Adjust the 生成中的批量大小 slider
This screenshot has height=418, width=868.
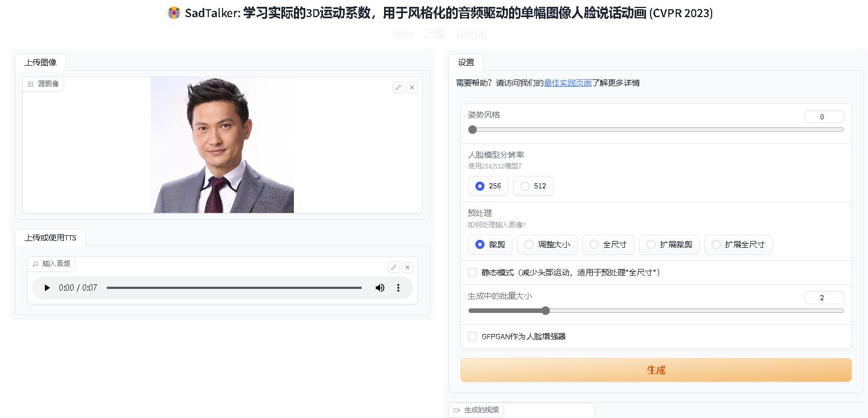(656, 311)
